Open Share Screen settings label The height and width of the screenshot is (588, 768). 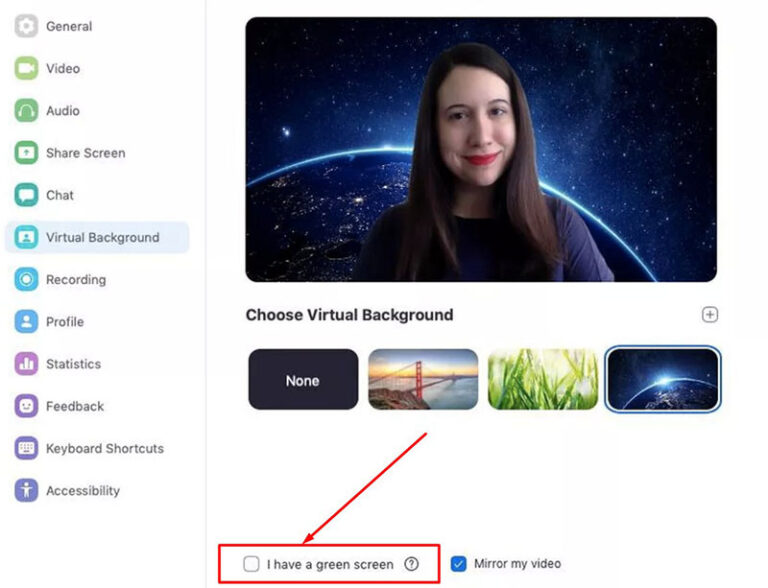[86, 153]
